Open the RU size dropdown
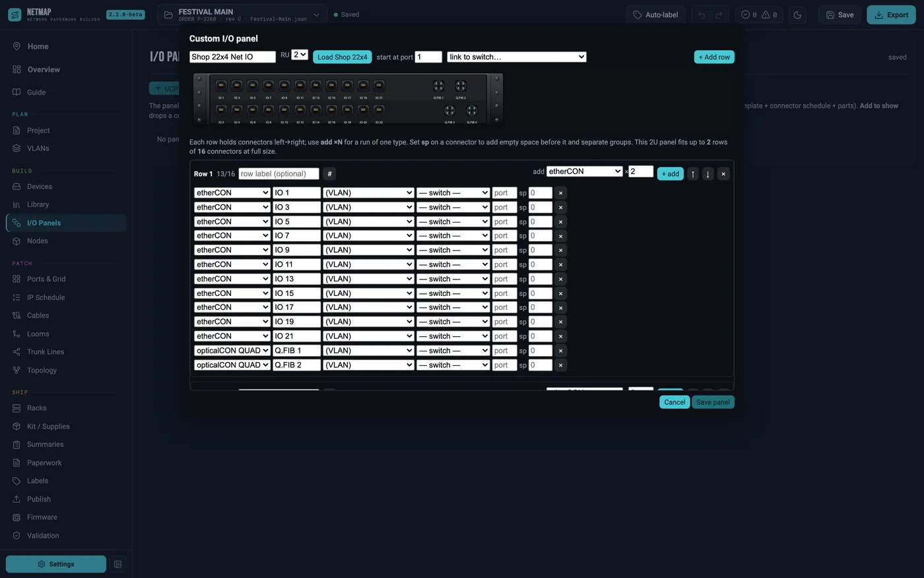The height and width of the screenshot is (578, 924). [x=300, y=55]
